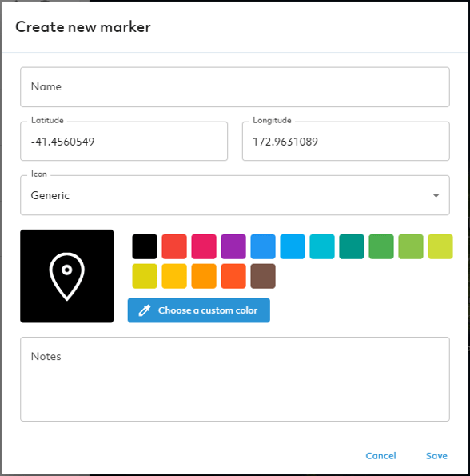Select the lime color swatch

[440, 246]
